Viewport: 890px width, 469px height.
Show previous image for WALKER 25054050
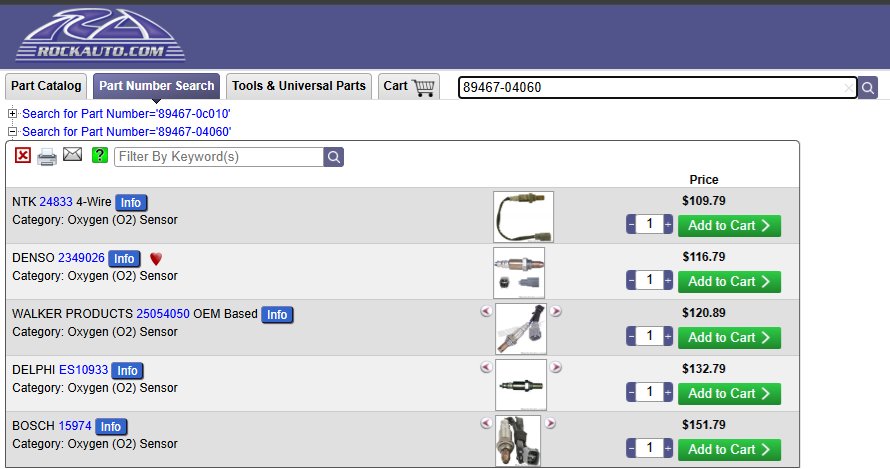click(486, 311)
